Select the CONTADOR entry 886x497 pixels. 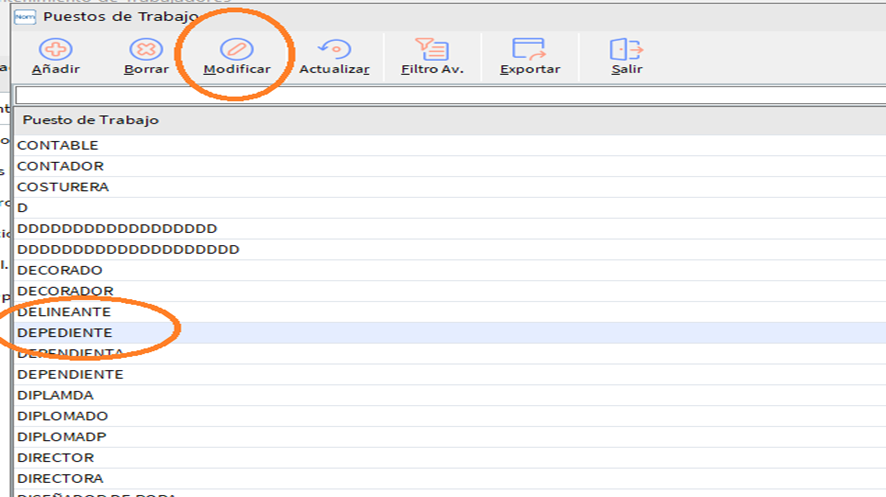pos(60,166)
